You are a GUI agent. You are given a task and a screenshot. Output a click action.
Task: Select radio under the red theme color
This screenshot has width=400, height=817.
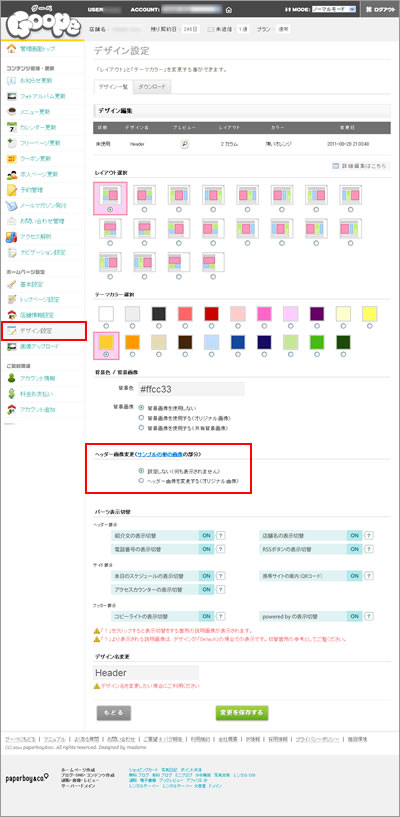click(x=212, y=326)
